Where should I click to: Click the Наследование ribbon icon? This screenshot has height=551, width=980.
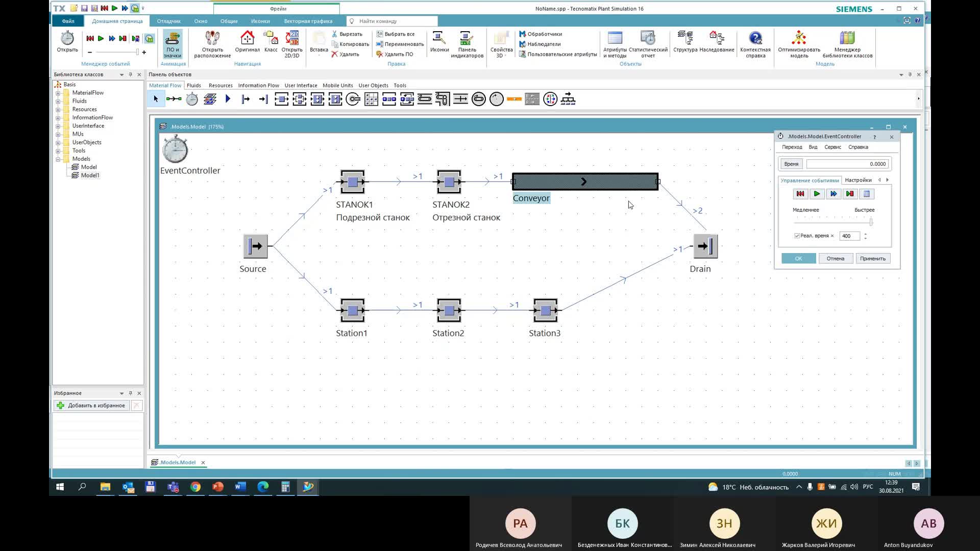click(x=717, y=42)
